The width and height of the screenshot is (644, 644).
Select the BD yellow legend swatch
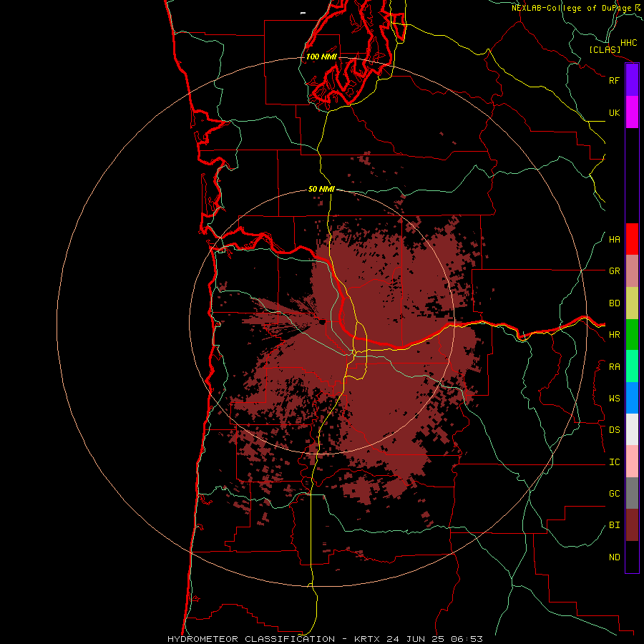click(632, 303)
